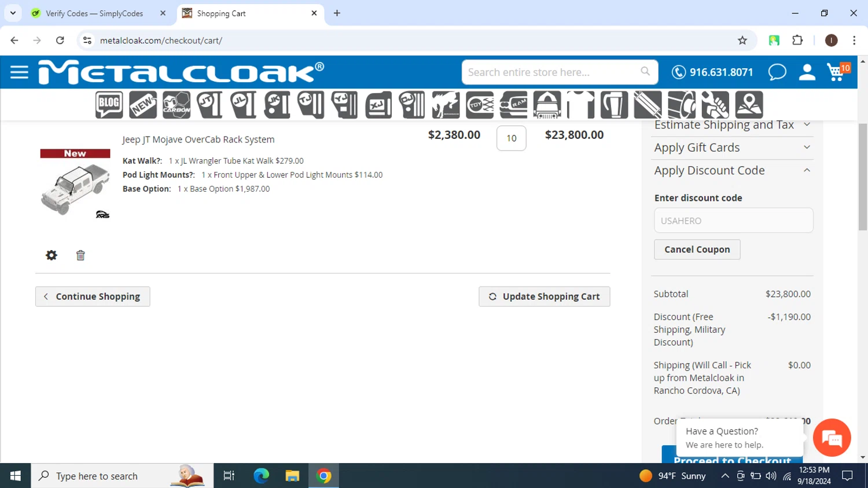Click Continue Shopping button
This screenshot has height=488, width=868.
coord(93,296)
